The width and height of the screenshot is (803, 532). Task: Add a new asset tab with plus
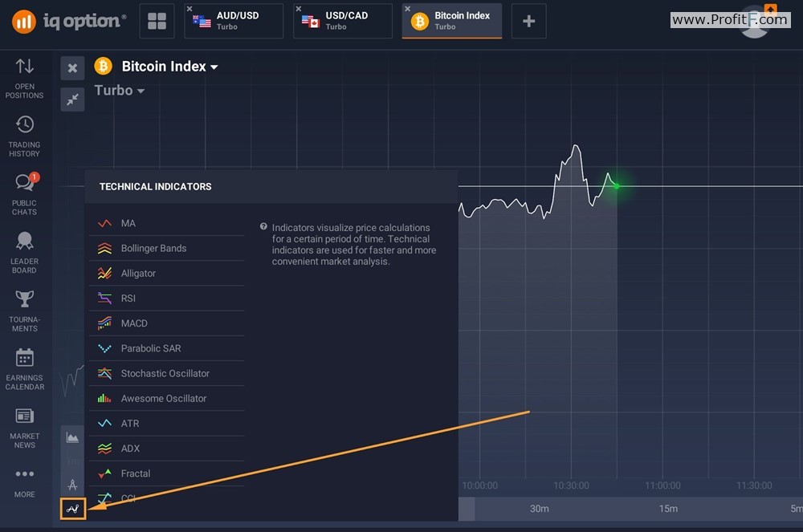[x=529, y=21]
